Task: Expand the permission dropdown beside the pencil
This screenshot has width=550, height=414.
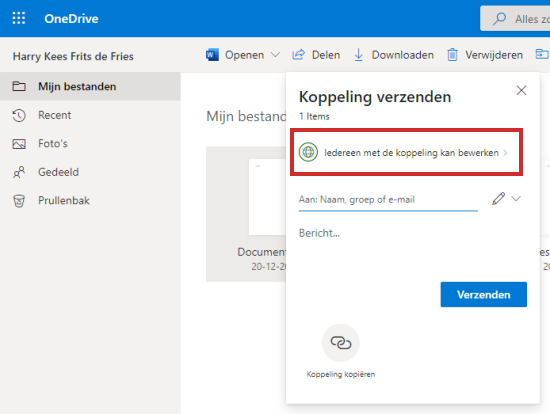Action: click(x=516, y=199)
